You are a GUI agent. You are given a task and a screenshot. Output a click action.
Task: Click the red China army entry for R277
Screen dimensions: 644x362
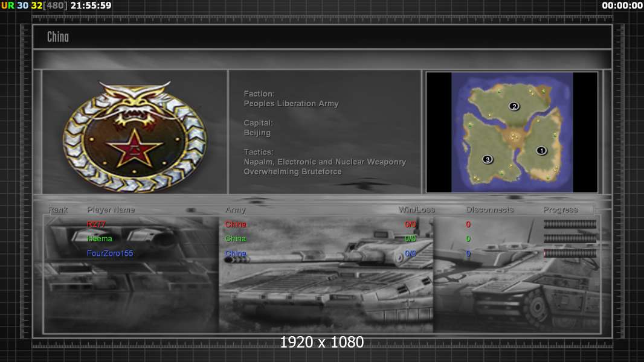point(236,224)
